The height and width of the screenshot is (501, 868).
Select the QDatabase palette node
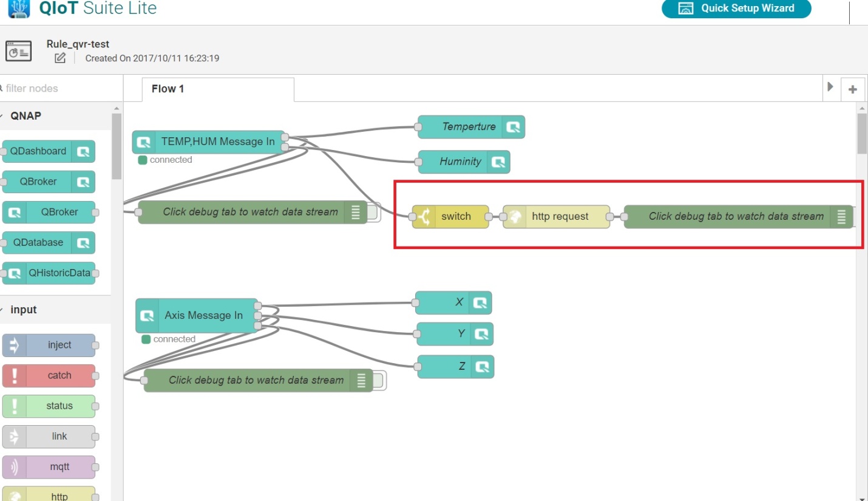(x=49, y=242)
